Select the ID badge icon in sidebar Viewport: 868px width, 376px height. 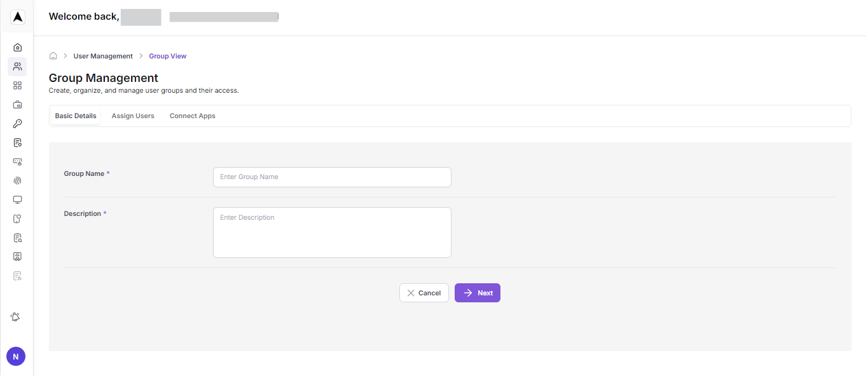(x=17, y=257)
